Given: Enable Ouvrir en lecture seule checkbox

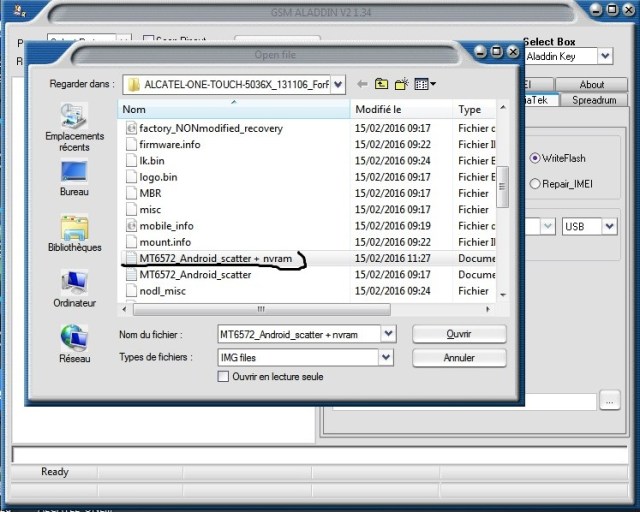Looking at the screenshot, I should (223, 377).
